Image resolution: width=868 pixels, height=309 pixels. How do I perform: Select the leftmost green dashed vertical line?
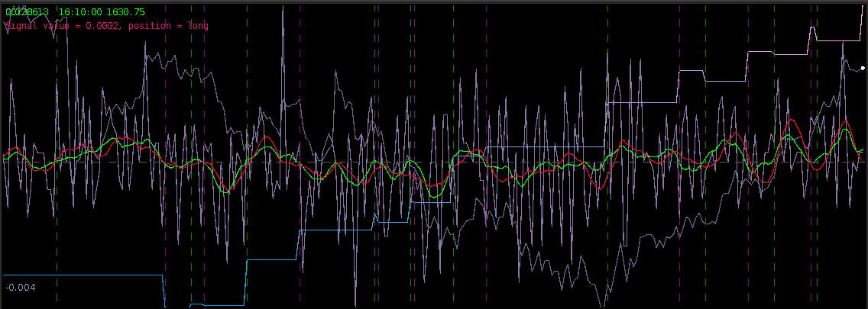(57, 191)
